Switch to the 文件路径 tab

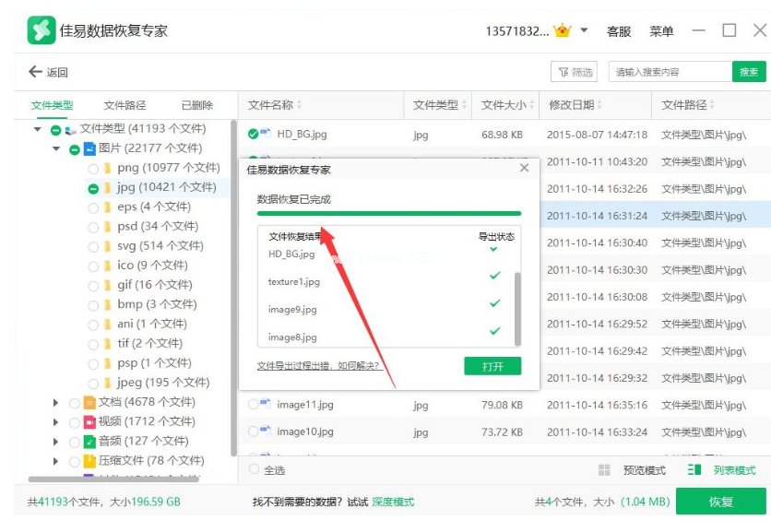tap(125, 105)
